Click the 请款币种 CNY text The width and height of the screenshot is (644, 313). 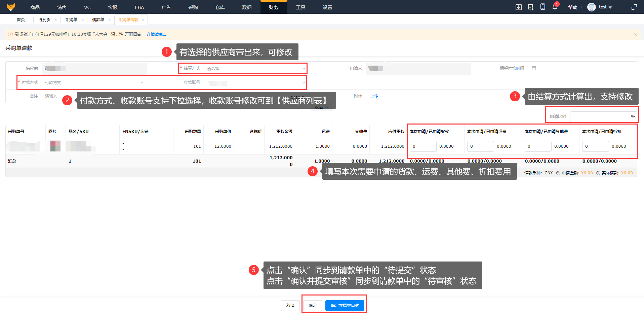[x=538, y=173]
